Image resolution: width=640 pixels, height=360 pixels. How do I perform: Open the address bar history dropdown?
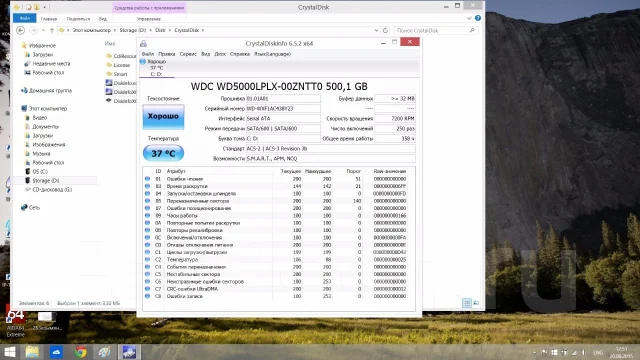pos(376,30)
